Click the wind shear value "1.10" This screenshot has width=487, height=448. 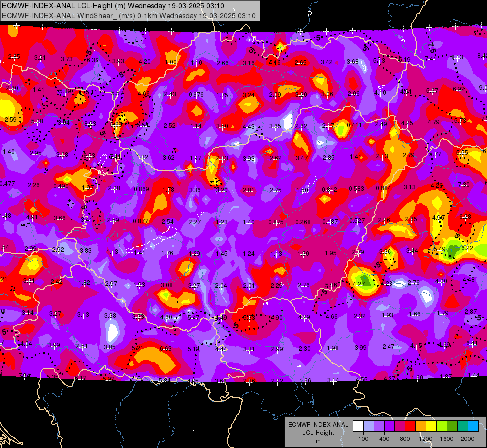point(196,63)
